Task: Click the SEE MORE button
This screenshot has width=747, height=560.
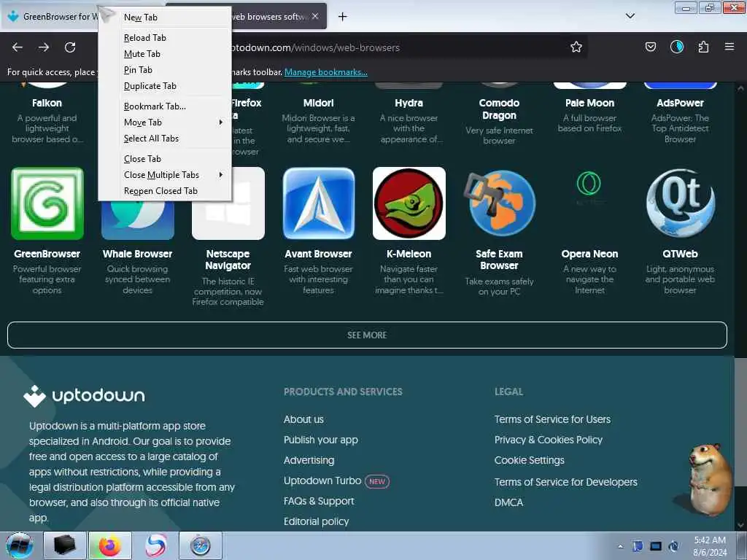Action: click(x=367, y=335)
